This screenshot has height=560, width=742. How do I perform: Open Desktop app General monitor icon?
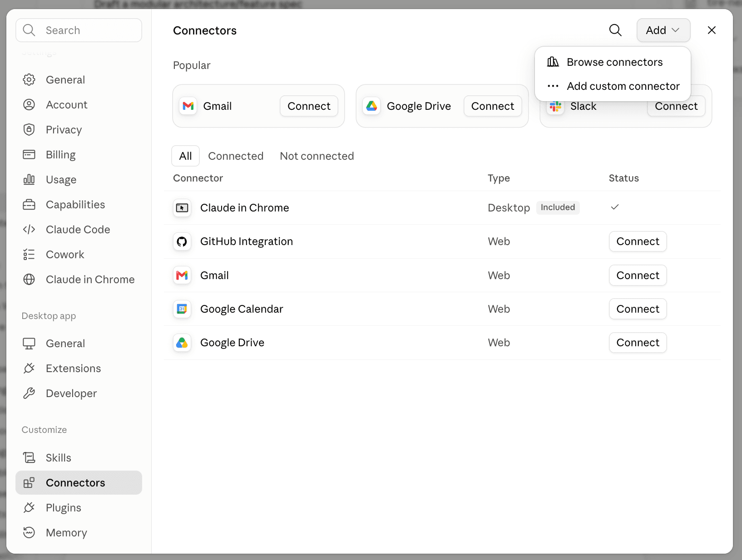point(29,344)
